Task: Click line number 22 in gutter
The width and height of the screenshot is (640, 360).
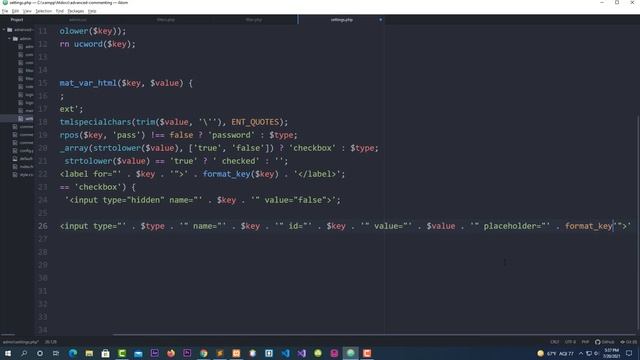Action: pos(42,174)
